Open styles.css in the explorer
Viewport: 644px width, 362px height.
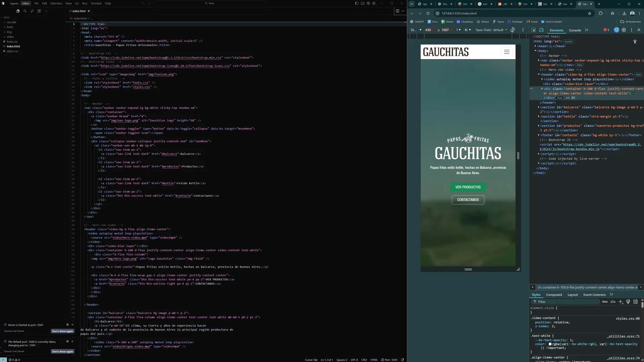point(12,51)
